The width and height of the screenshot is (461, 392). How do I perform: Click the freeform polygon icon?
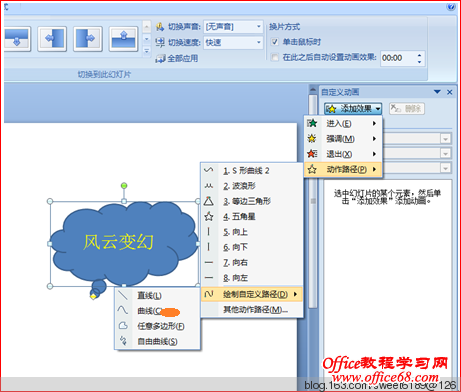pyautogui.click(x=123, y=325)
